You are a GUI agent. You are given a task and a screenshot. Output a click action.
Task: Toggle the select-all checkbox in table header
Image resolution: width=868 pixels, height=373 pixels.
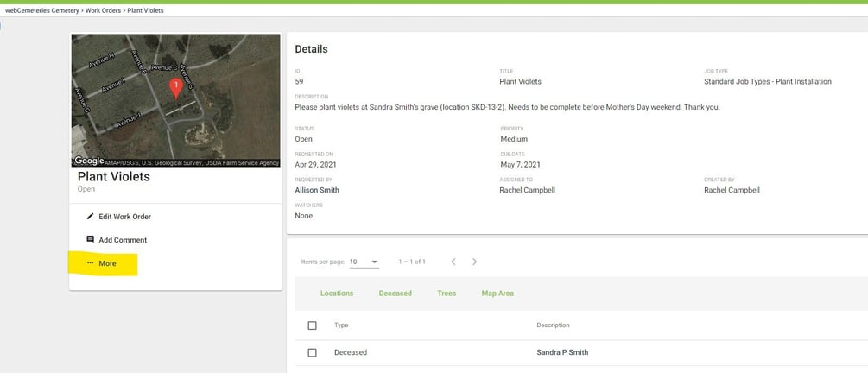(x=312, y=326)
